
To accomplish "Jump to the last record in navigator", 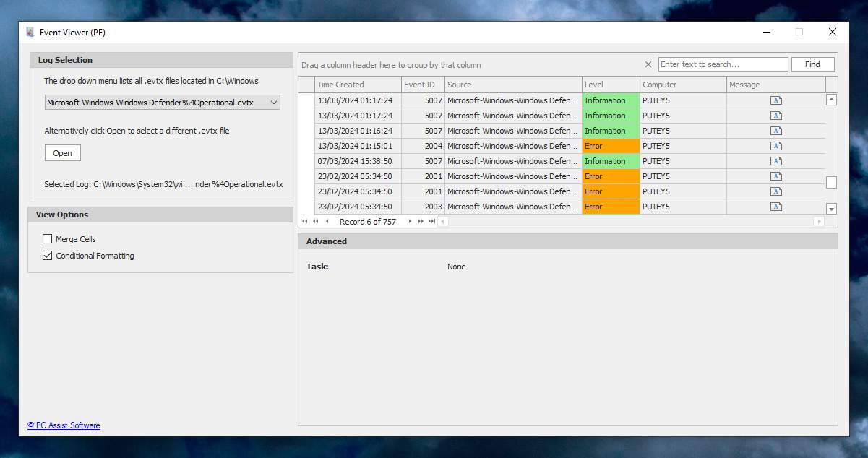I will tap(431, 222).
